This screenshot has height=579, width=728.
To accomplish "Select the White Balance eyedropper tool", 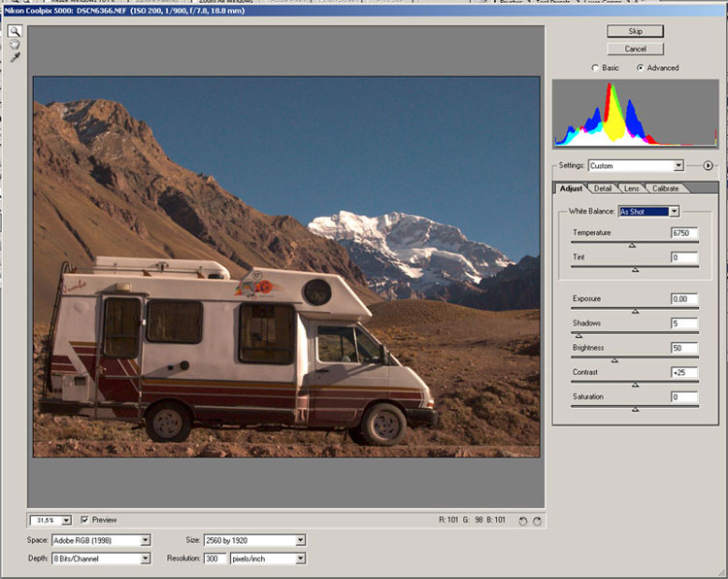I will click(x=16, y=58).
